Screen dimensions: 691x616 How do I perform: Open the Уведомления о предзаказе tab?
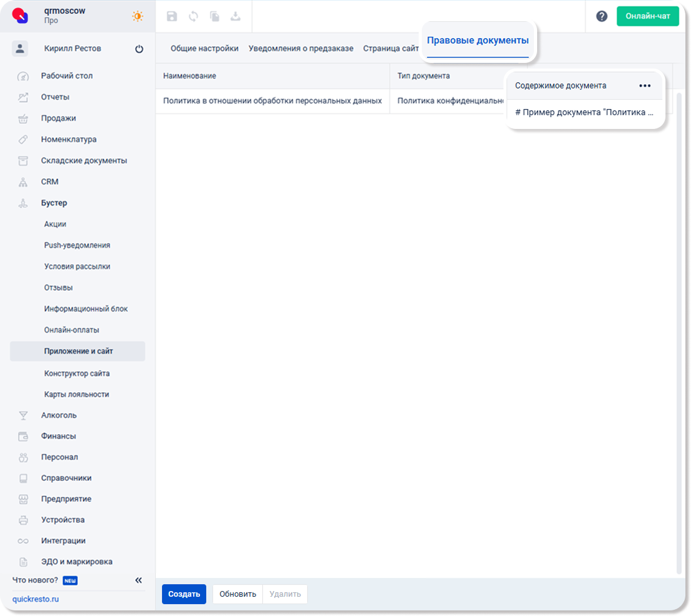tap(300, 49)
